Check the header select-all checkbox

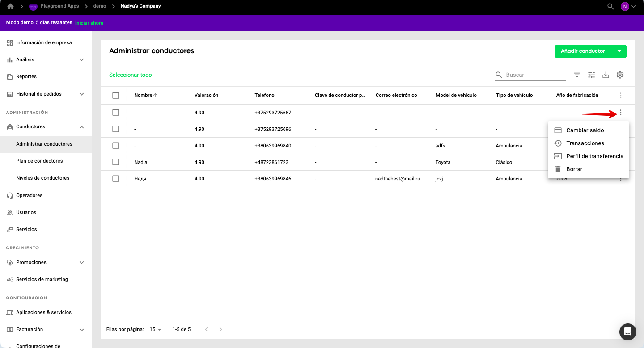116,95
